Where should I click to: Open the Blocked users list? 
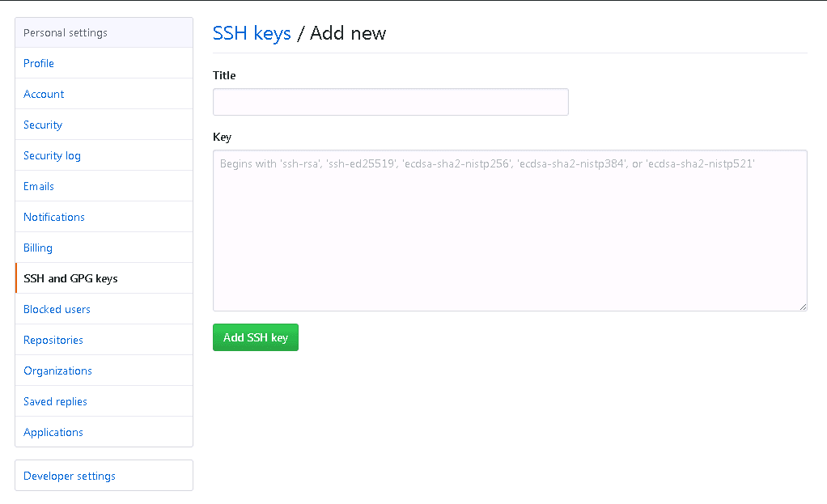point(57,309)
